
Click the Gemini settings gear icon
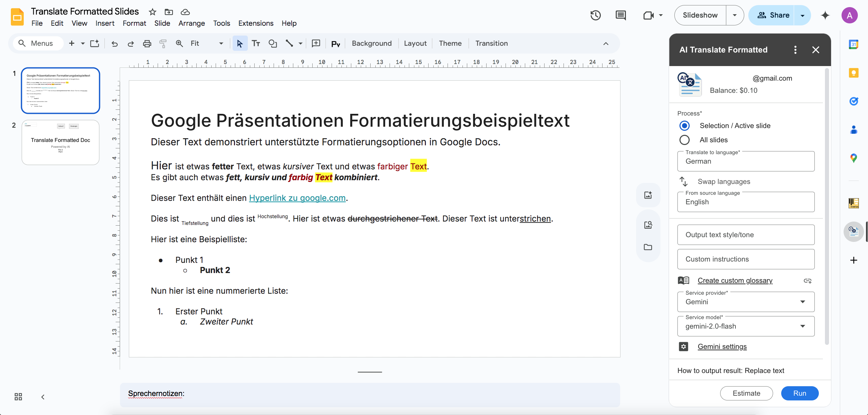(684, 347)
